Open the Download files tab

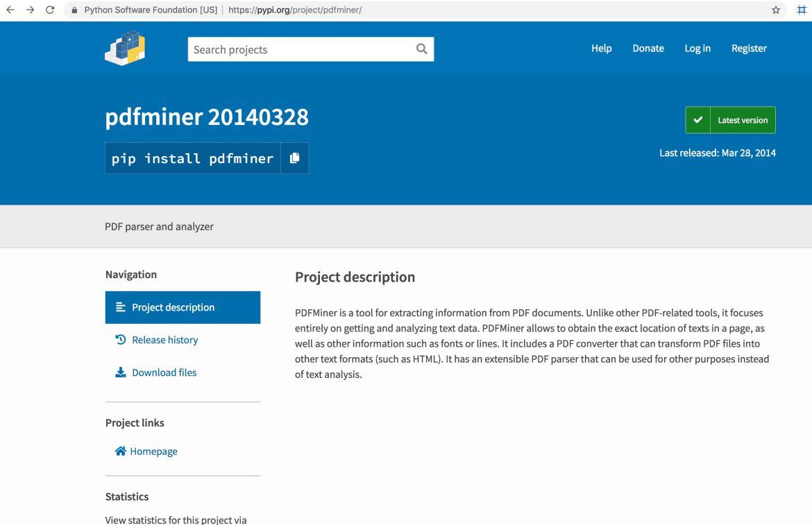[x=183, y=372]
